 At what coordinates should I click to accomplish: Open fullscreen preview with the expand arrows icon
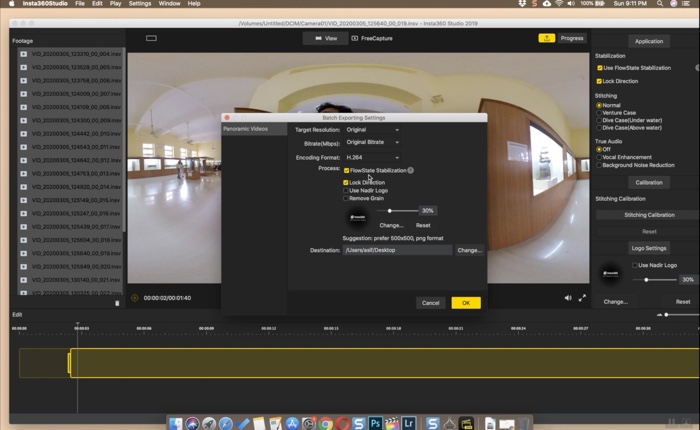click(x=582, y=298)
